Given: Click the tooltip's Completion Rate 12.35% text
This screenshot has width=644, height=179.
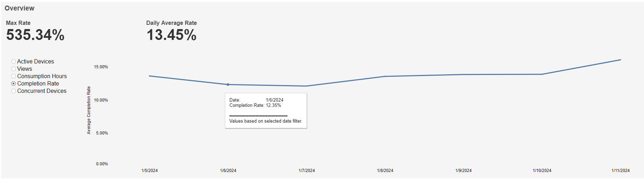Looking at the screenshot, I should 255,105.
